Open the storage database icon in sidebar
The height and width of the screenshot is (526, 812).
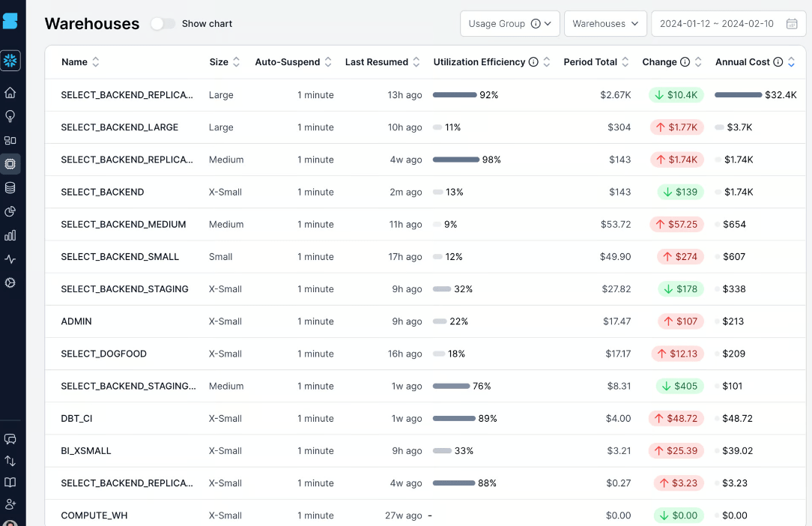point(10,187)
